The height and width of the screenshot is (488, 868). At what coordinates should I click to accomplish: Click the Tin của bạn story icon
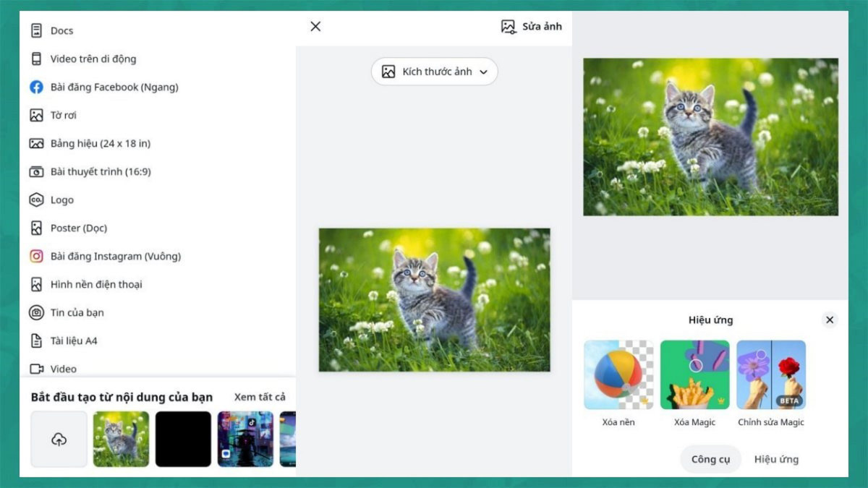click(x=36, y=312)
